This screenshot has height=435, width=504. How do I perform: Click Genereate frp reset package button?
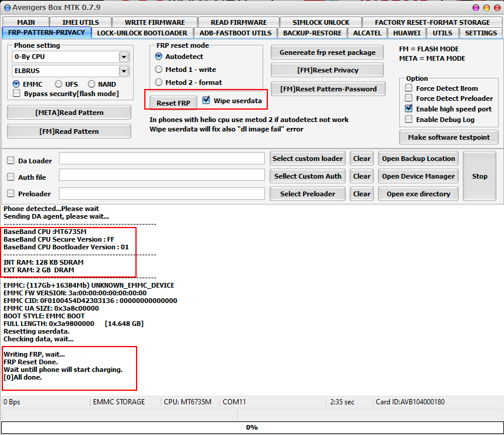tap(327, 52)
